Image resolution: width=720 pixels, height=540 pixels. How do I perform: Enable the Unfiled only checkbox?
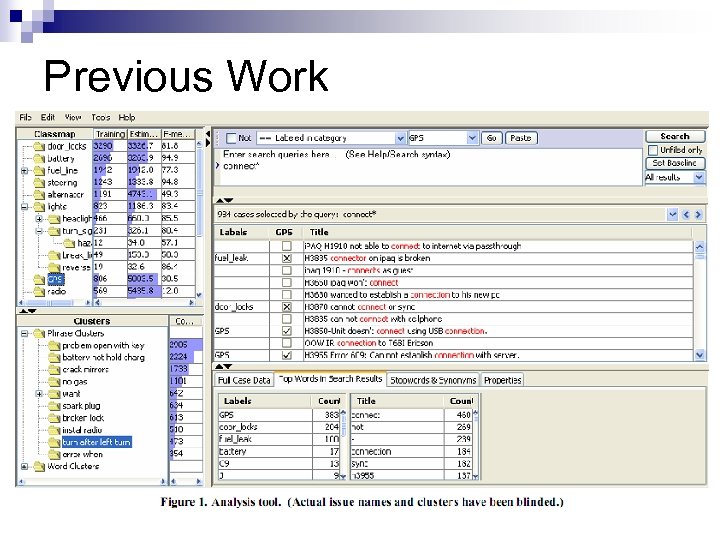point(653,150)
